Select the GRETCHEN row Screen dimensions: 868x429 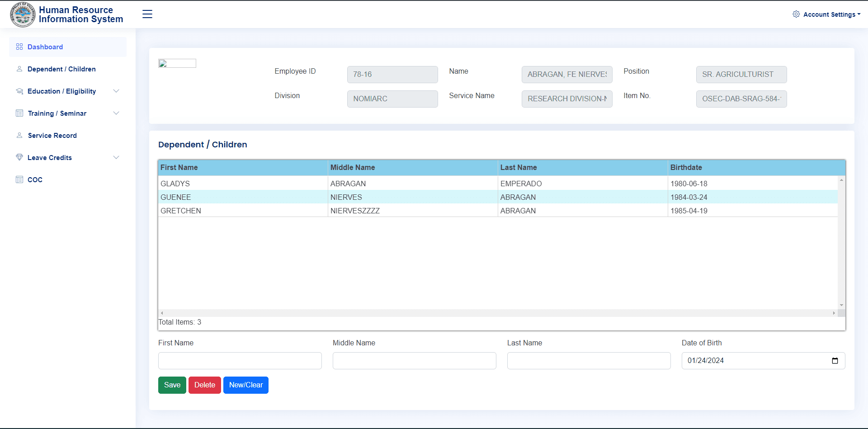point(498,211)
